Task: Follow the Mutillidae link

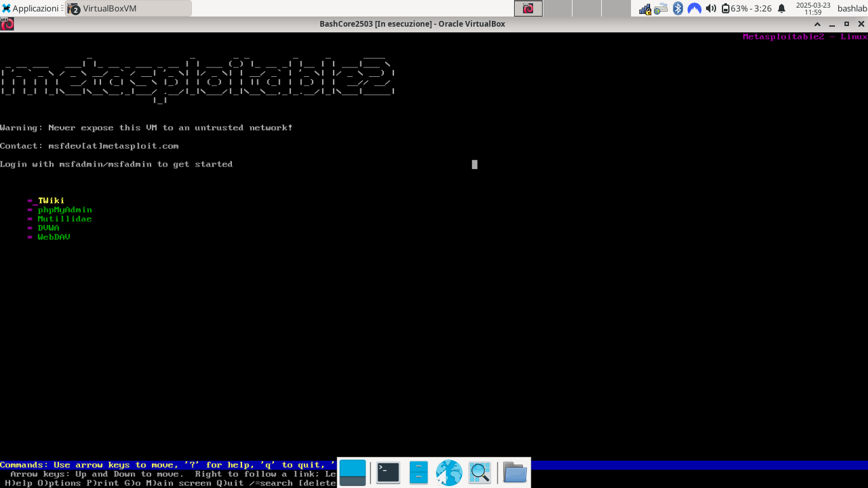Action: pos(65,219)
